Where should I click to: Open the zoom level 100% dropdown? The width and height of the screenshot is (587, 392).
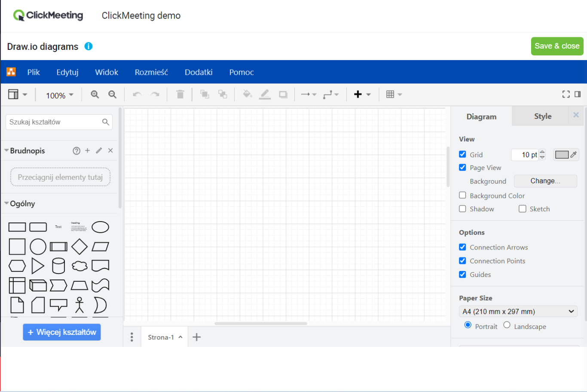point(58,95)
